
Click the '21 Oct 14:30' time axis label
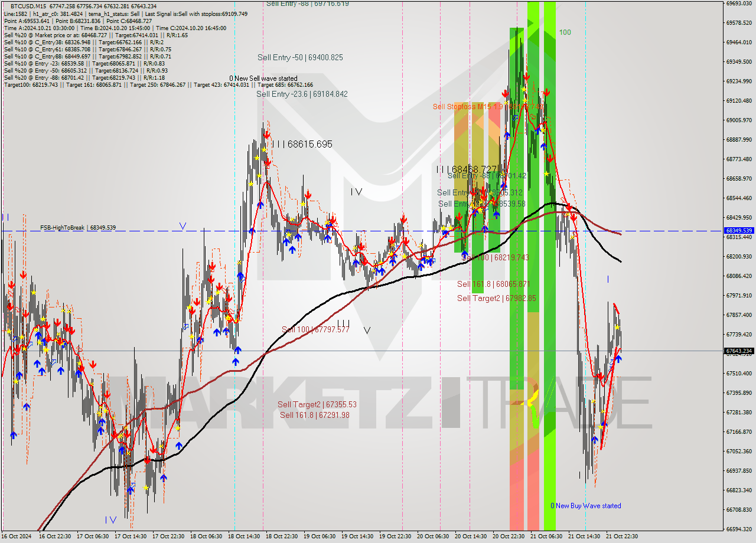pos(584,537)
